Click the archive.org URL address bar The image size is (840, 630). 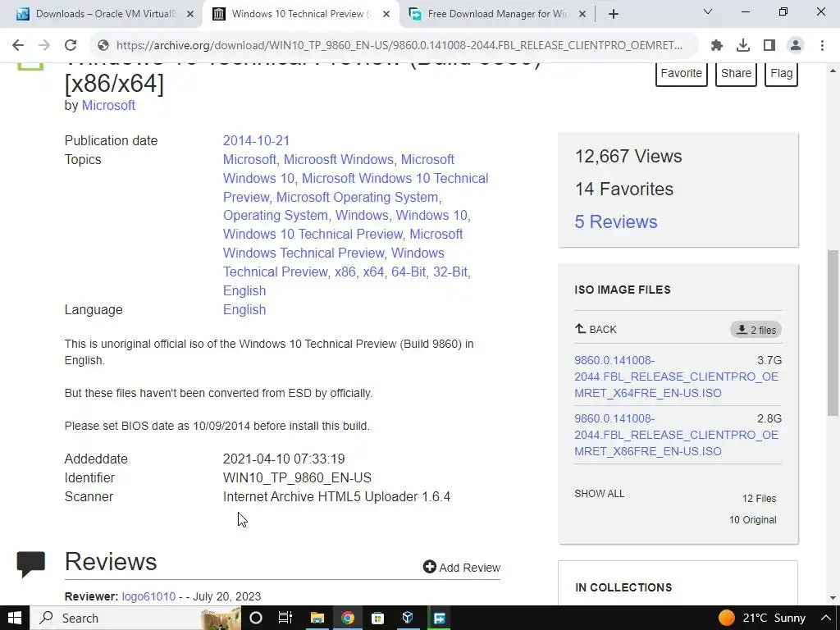pyautogui.click(x=399, y=46)
